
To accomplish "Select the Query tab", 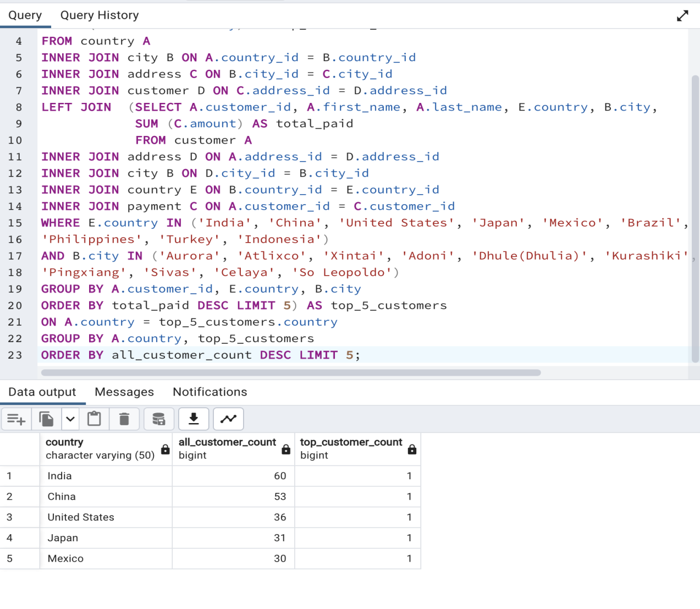I will [25, 15].
